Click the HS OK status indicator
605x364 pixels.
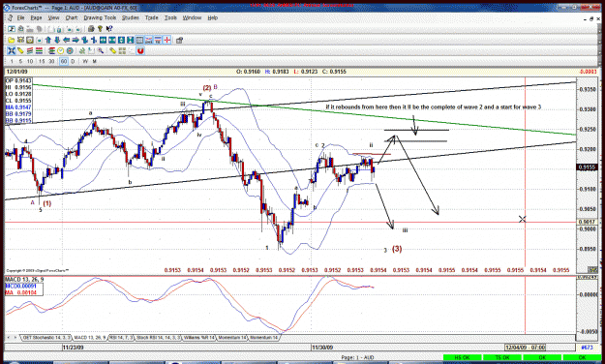tap(463, 358)
